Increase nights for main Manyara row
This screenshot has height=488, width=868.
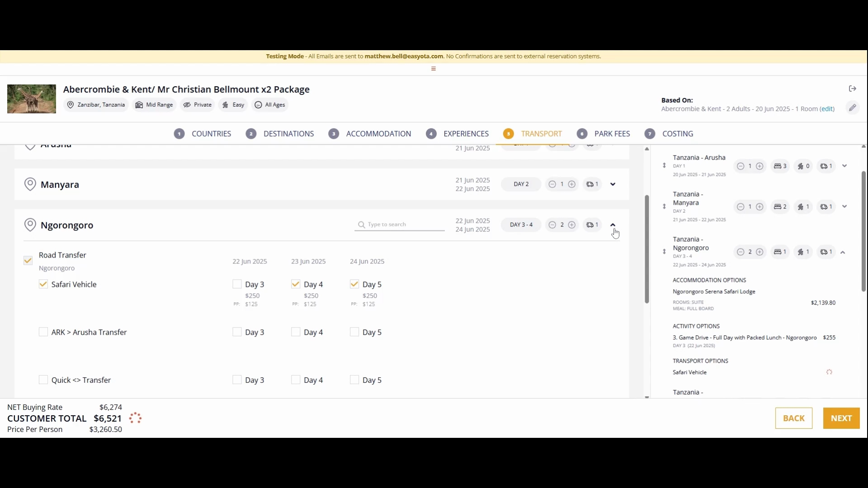tap(572, 184)
